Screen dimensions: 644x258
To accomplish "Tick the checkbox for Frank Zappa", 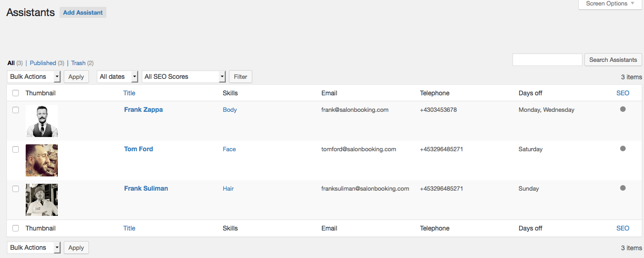I will (x=16, y=110).
